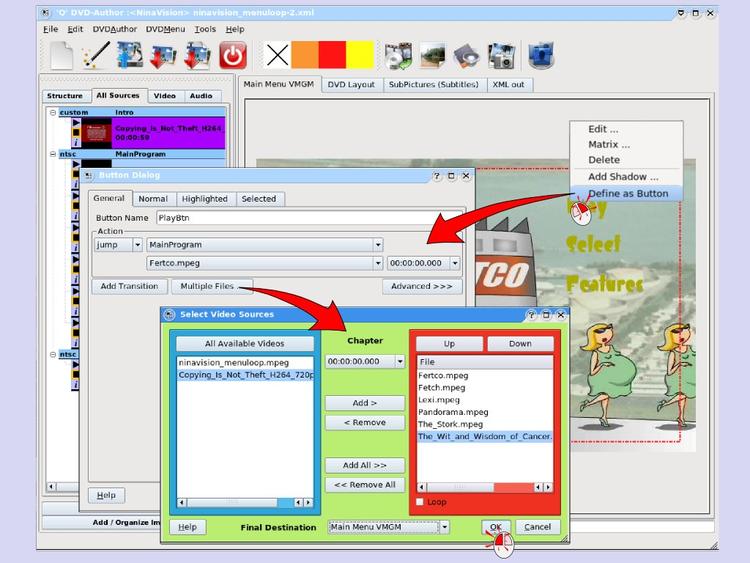Click the play arrow icon of Intro video

(76, 122)
